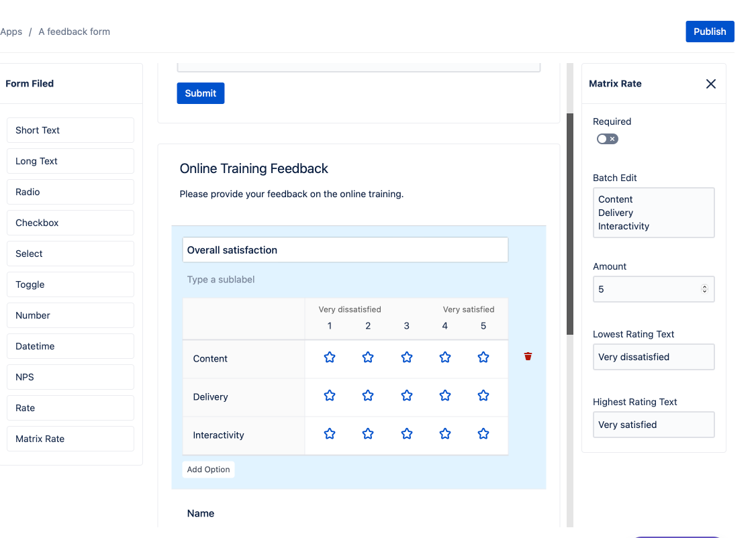Close the Matrix Rate settings panel
The width and height of the screenshot is (756, 538).
[710, 84]
